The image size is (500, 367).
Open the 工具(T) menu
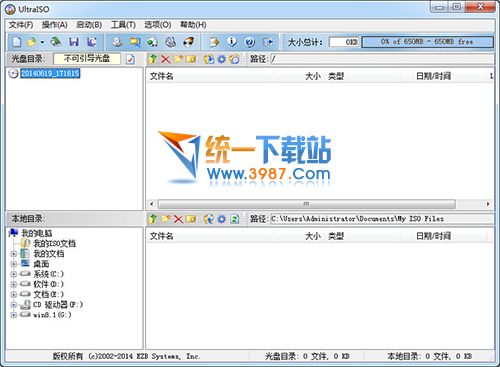click(123, 25)
